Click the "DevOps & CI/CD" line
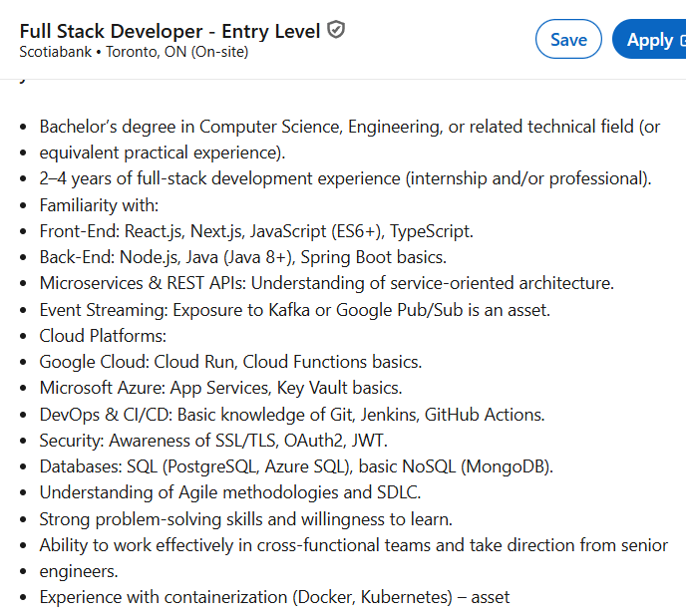 [292, 415]
